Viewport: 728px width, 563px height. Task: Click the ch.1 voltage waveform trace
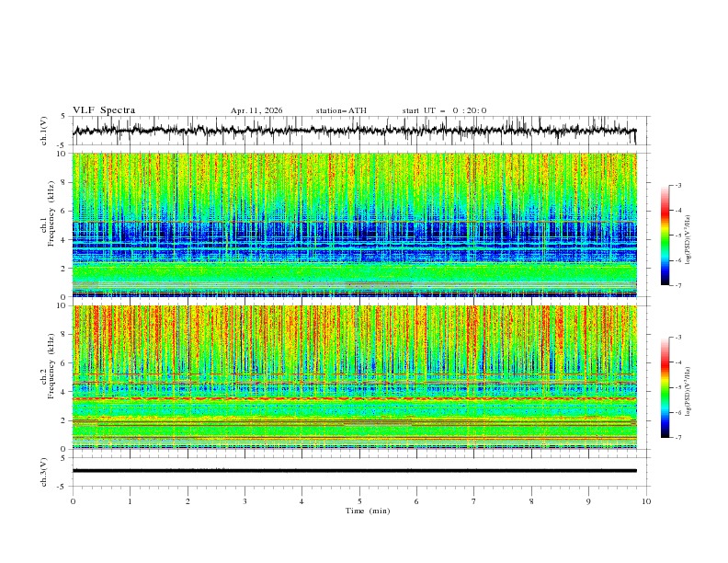tap(354, 131)
